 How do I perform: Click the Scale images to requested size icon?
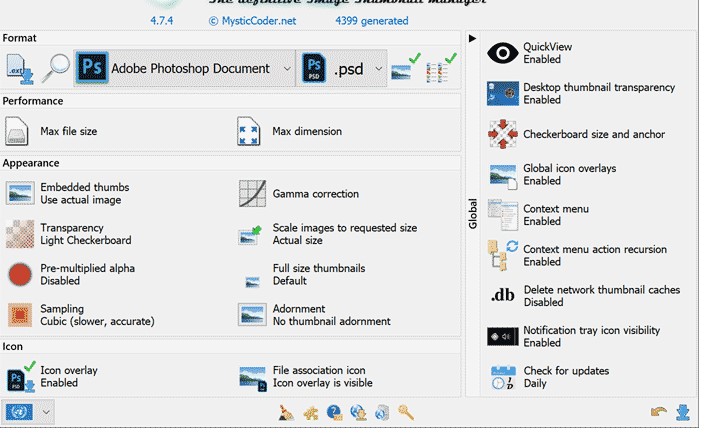[250, 235]
